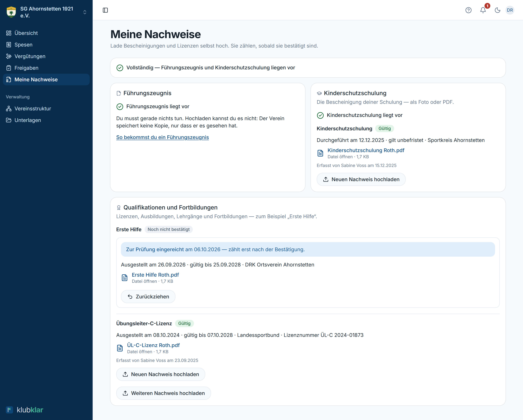Follow 'So bekommst du ein Führungszeugnis' link
The width and height of the screenshot is (523, 420).
163,137
